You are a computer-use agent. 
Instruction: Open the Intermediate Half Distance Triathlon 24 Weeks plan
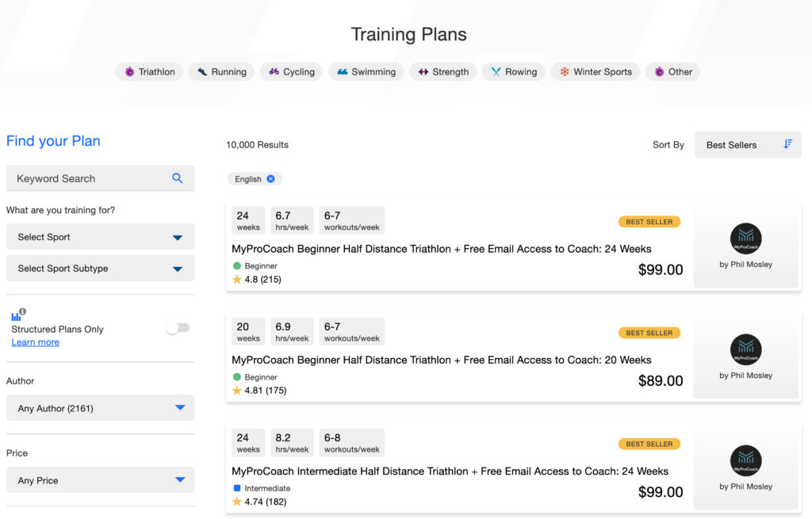(x=450, y=471)
